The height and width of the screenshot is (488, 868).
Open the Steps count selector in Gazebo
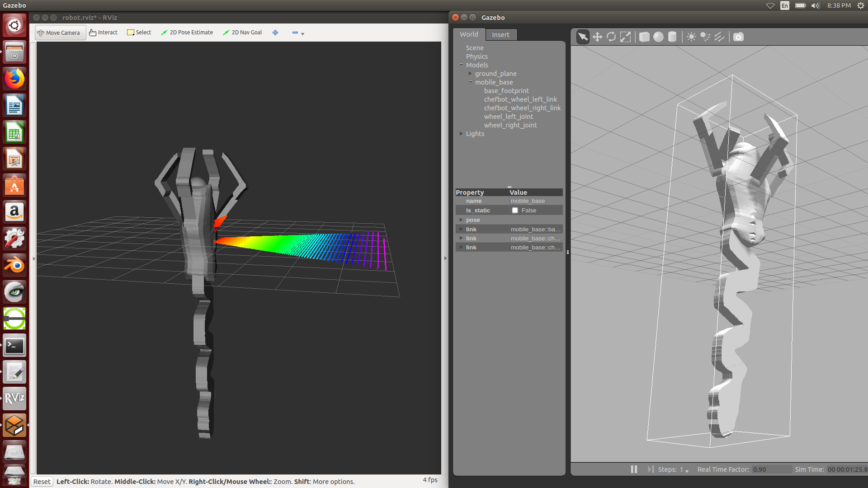tap(686, 471)
